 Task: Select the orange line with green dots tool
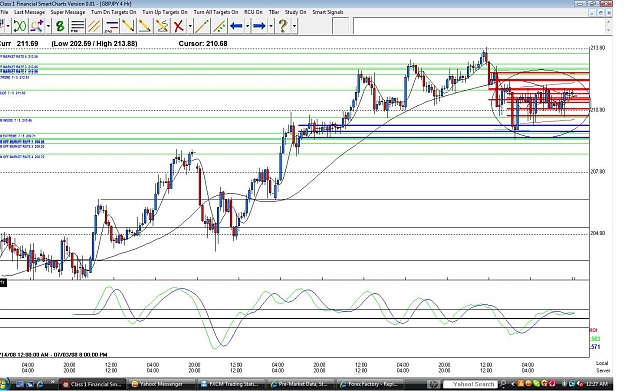[x=219, y=26]
